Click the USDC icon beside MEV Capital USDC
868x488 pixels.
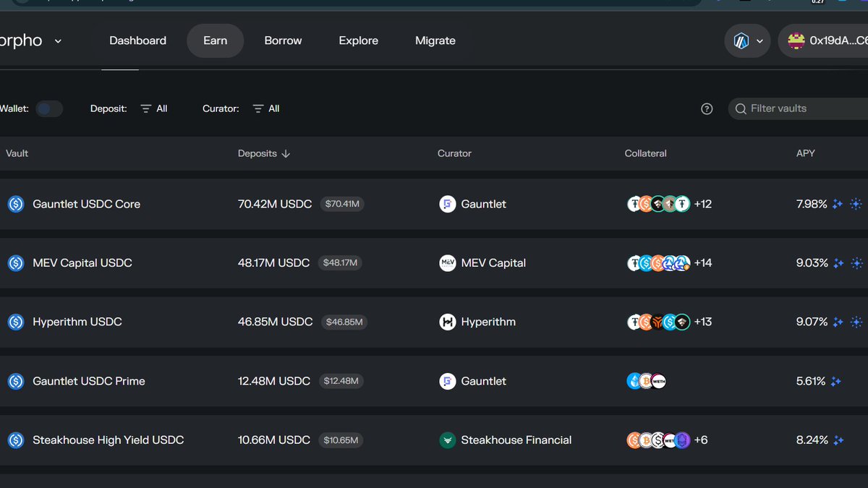click(x=16, y=263)
